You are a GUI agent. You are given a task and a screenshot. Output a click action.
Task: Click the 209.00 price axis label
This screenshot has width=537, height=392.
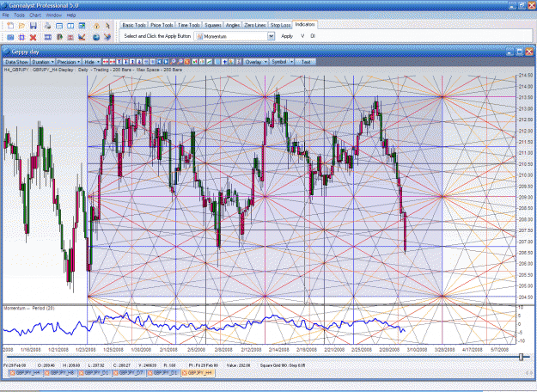tap(526, 198)
